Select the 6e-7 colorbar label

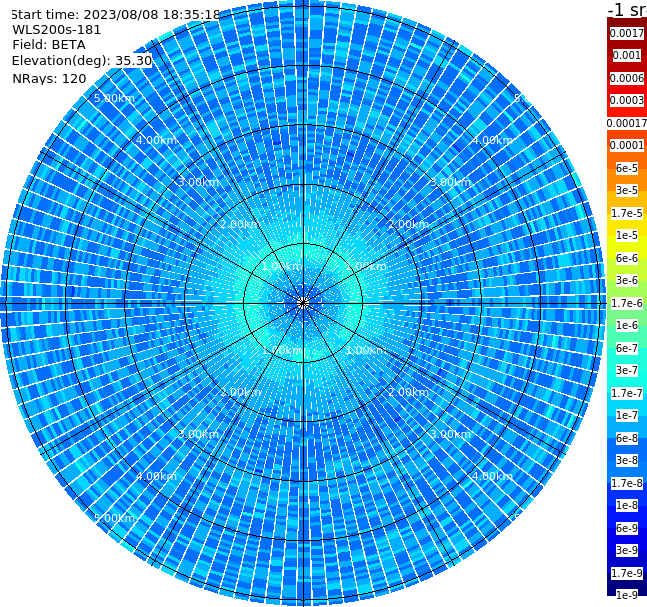click(627, 348)
